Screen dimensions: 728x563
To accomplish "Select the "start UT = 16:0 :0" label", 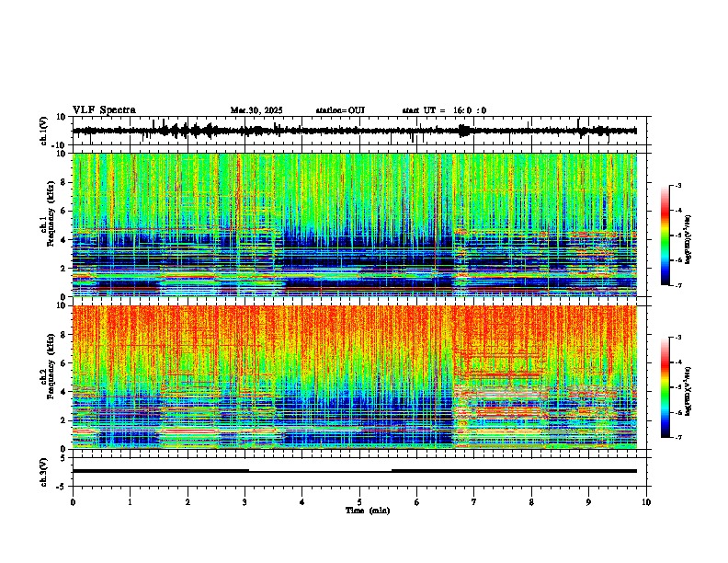I will (x=444, y=110).
